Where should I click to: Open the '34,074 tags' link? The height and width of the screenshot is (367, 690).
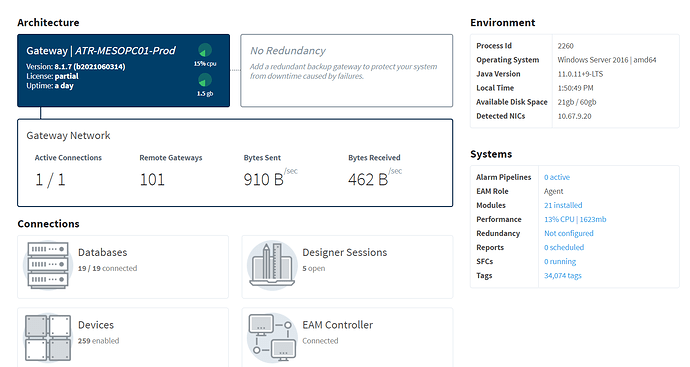[562, 275]
